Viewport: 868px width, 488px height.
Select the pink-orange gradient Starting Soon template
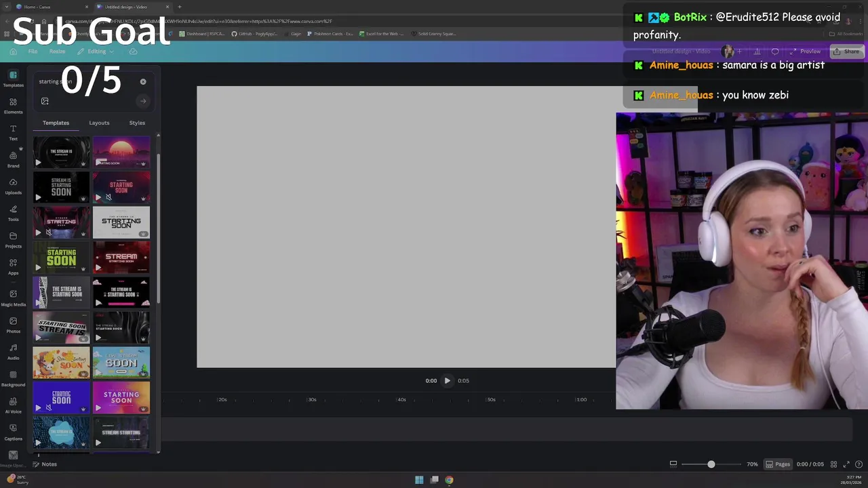(x=121, y=398)
